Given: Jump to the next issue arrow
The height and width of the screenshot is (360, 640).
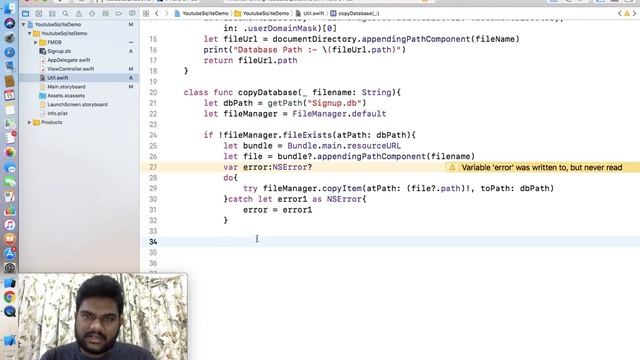Looking at the screenshot, I should coord(635,13).
